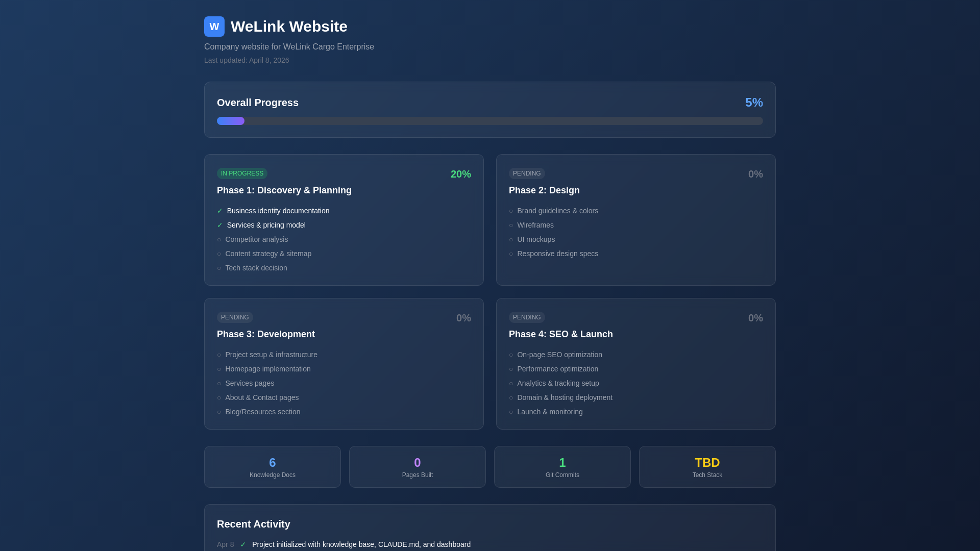Image resolution: width=980 pixels, height=551 pixels.
Task: Click 0% value on Phase 2 card
Action: tap(755, 174)
